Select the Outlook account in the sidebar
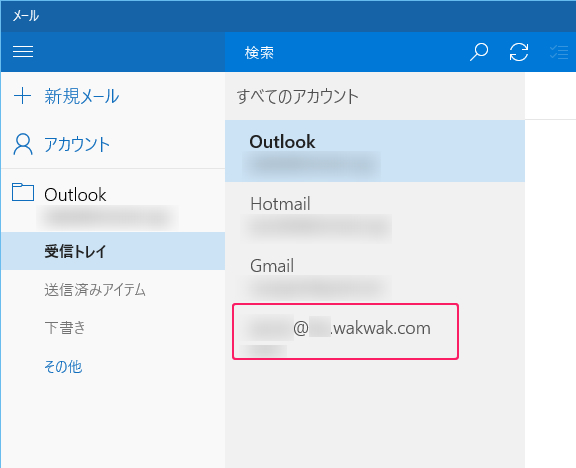This screenshot has height=468, width=576. click(x=113, y=201)
